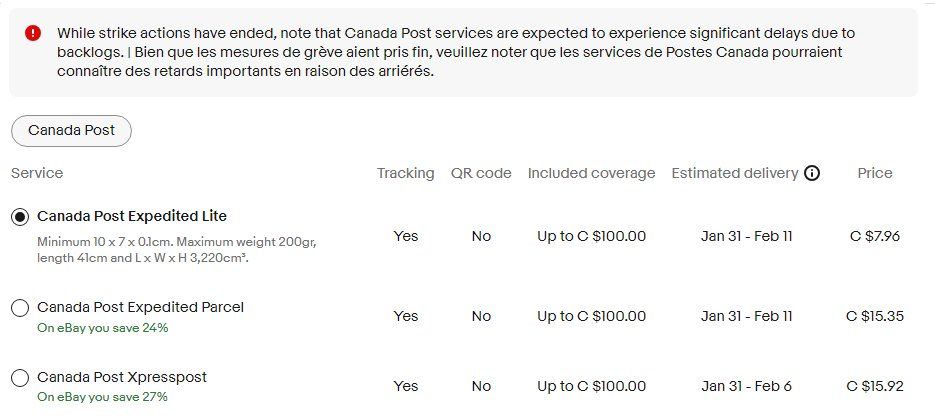Click the Canada Post Expedited Parcel label

(x=140, y=307)
